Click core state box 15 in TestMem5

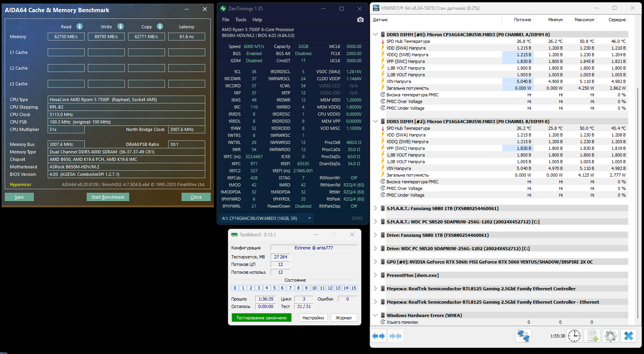(354, 288)
